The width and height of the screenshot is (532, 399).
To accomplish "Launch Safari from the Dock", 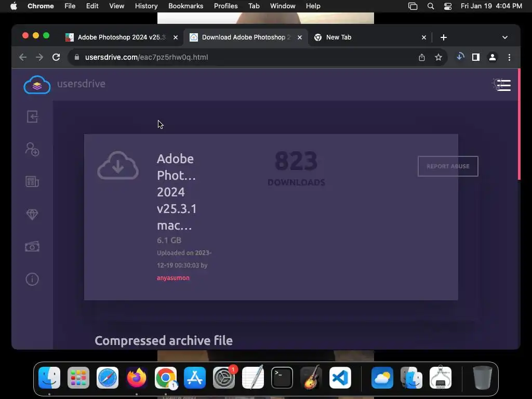I will [x=108, y=378].
